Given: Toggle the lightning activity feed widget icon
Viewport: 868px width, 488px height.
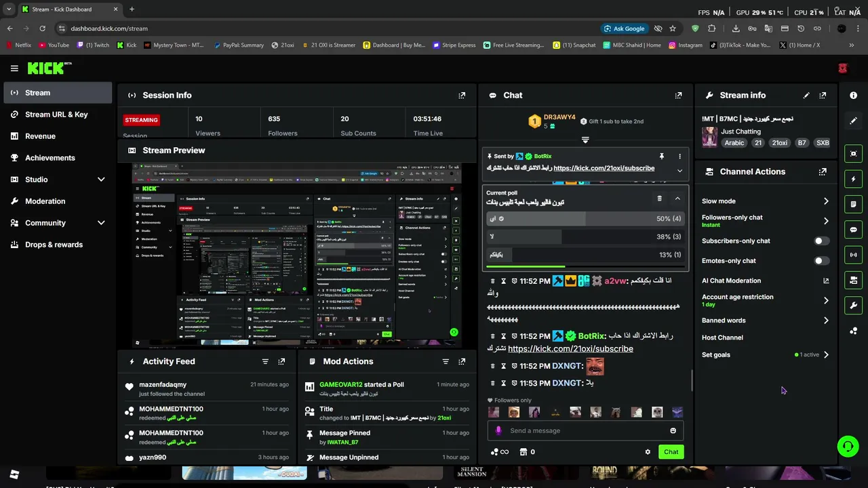Looking at the screenshot, I should click(853, 179).
